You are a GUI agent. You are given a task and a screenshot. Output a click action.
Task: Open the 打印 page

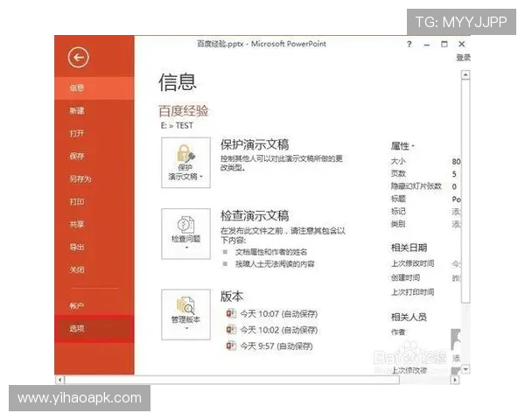pyautogui.click(x=94, y=201)
